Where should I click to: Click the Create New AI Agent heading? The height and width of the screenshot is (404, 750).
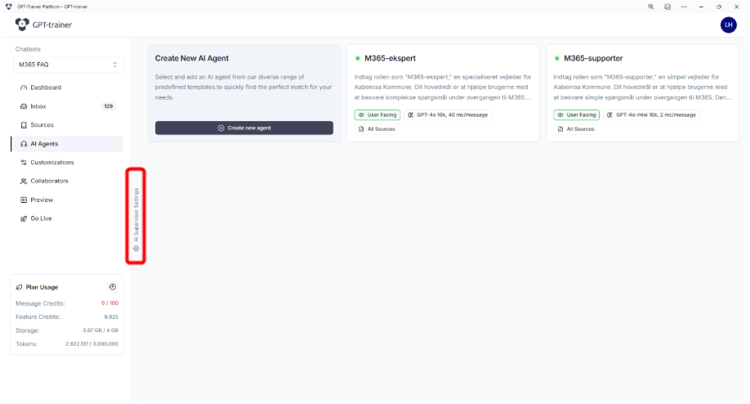tap(192, 58)
